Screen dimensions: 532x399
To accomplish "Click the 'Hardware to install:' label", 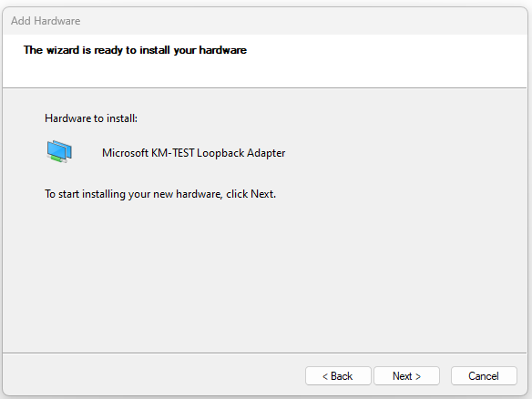I will click(x=91, y=118).
